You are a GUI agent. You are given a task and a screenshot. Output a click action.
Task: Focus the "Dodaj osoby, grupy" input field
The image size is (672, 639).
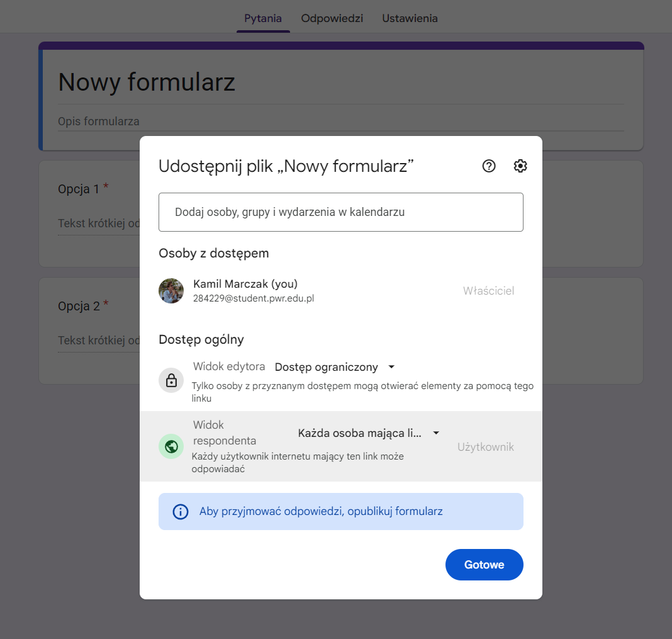(340, 212)
